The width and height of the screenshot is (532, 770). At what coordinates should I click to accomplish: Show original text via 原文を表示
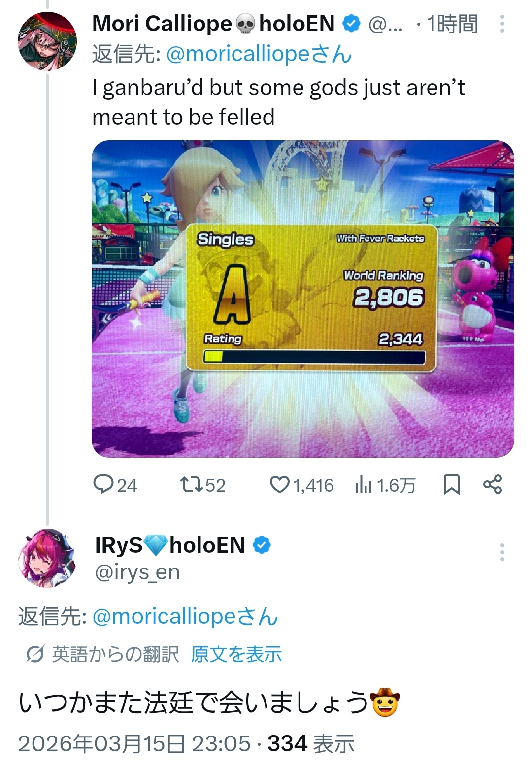(x=236, y=654)
